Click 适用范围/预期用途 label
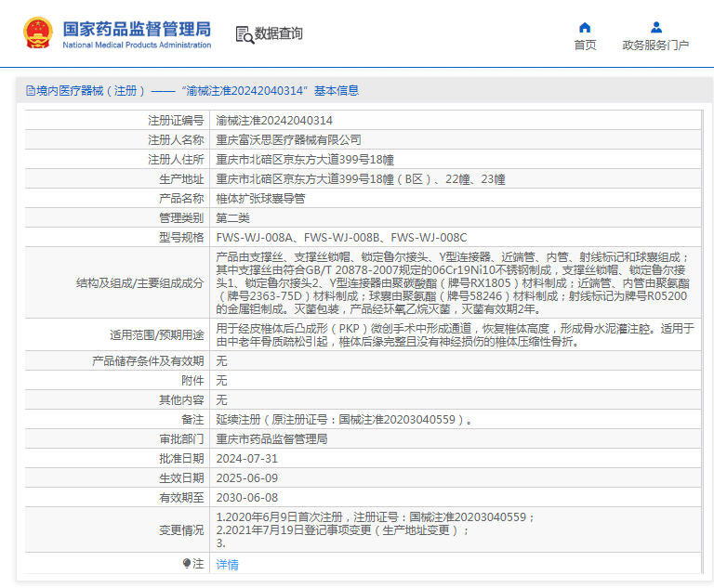Viewport: 714px width, 588px height. [156, 335]
